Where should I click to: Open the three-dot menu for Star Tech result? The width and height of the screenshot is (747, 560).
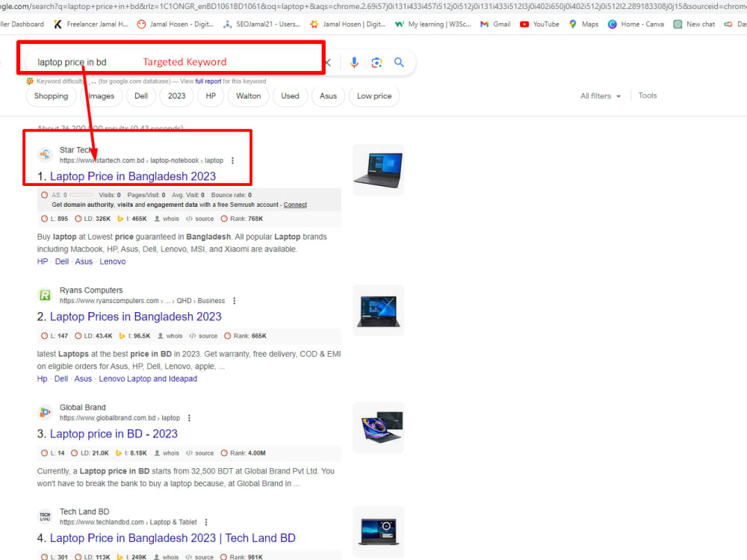pos(232,161)
